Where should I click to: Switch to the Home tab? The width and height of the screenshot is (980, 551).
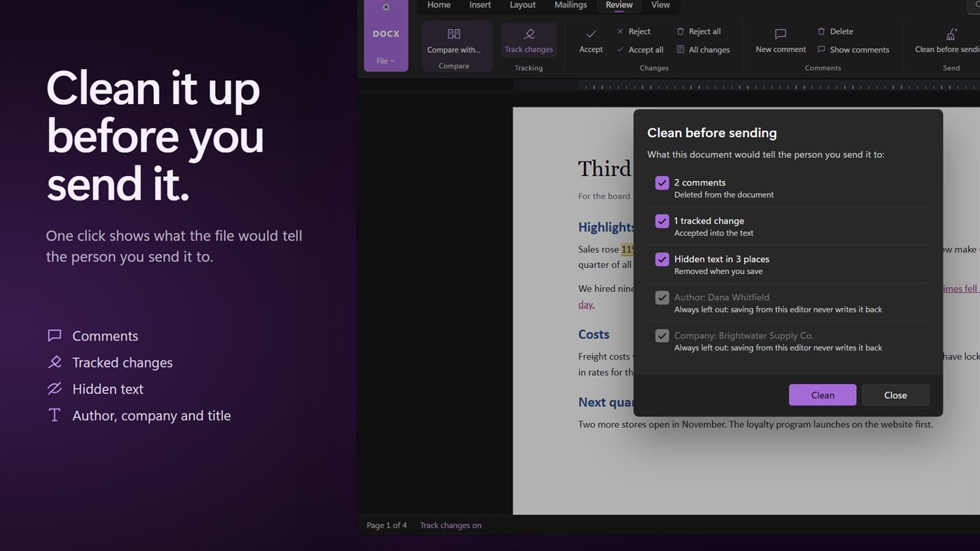click(x=439, y=5)
